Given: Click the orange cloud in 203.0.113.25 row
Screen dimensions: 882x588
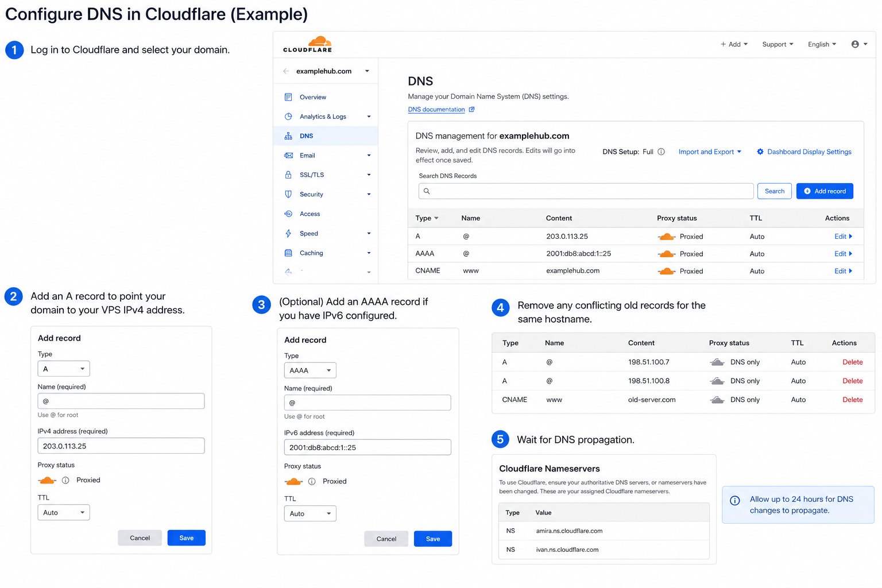Looking at the screenshot, I should click(666, 237).
